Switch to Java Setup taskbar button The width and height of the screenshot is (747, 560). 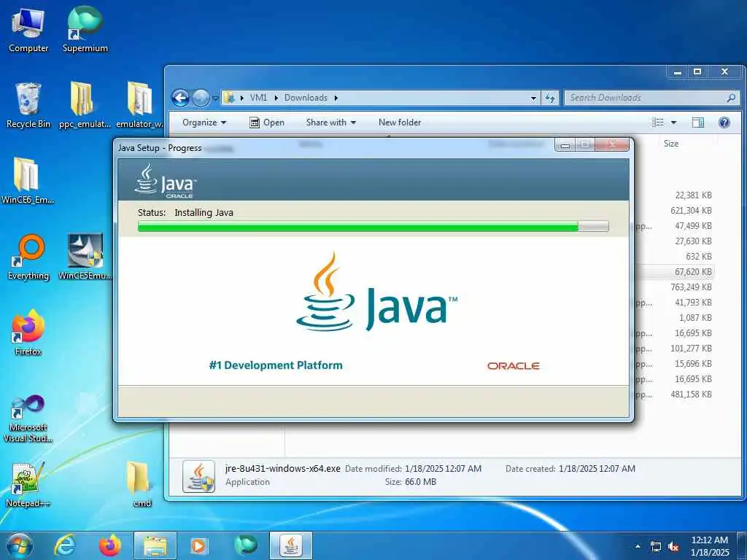click(291, 545)
